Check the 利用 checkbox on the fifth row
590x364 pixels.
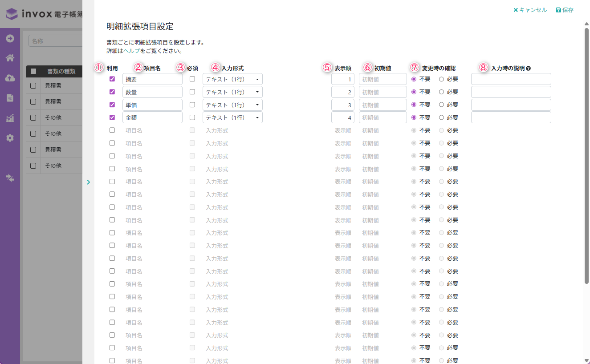(x=112, y=130)
